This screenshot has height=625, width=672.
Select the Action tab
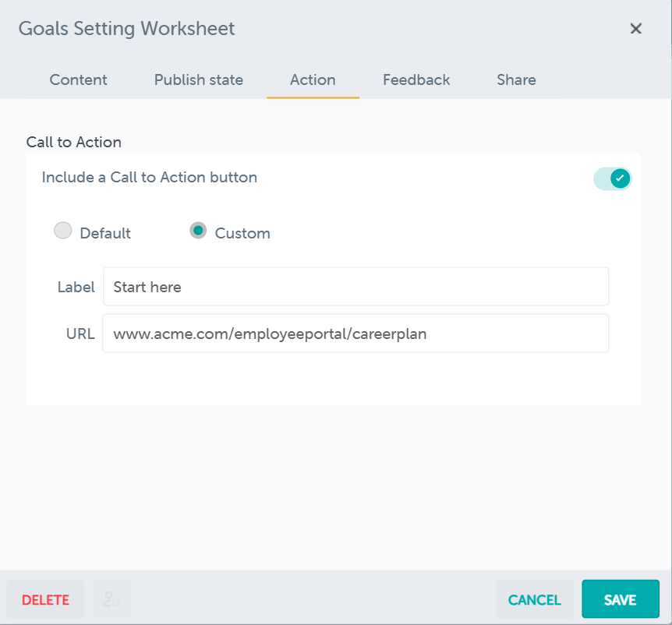coord(313,79)
